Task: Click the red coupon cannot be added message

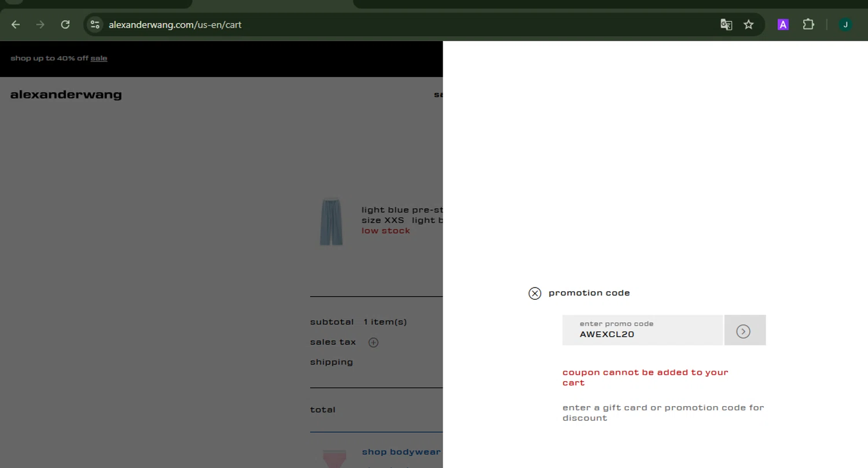Action: [645, 377]
